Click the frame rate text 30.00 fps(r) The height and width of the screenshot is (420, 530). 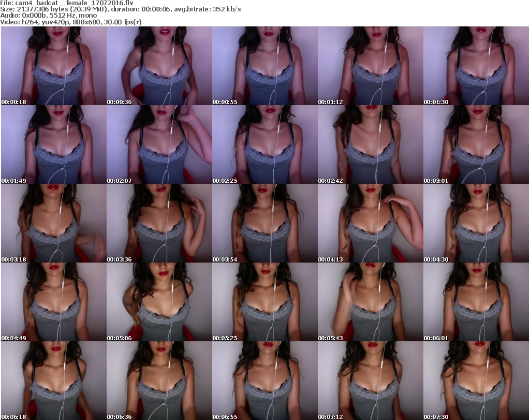click(122, 22)
